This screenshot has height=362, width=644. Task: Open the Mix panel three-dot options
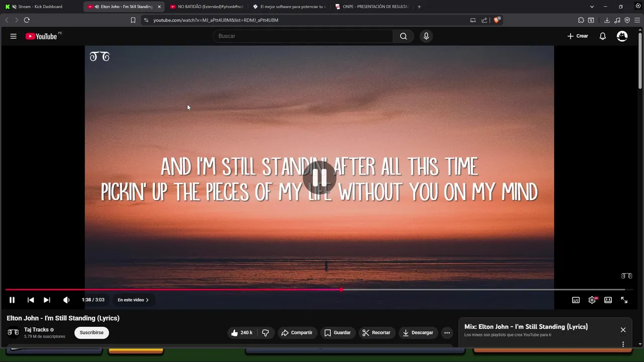point(623,344)
